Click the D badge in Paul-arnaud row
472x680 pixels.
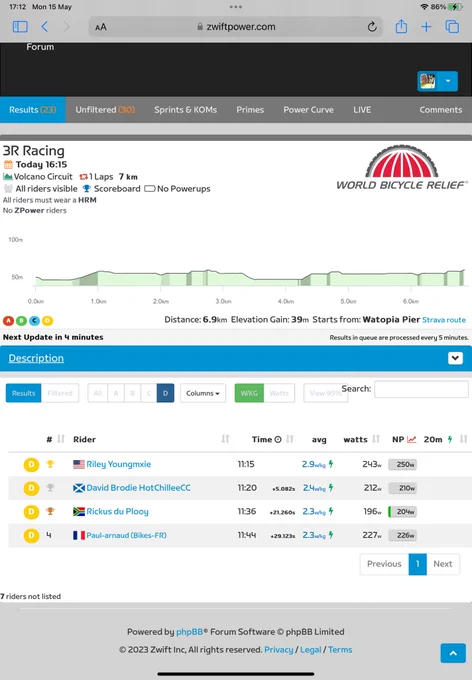click(x=31, y=535)
